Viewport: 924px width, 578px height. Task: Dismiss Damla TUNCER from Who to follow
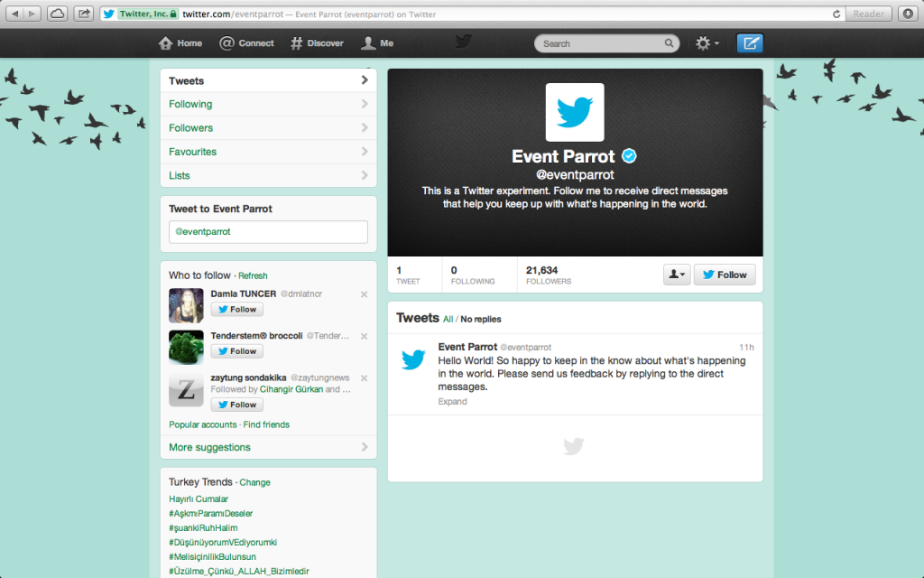click(365, 294)
